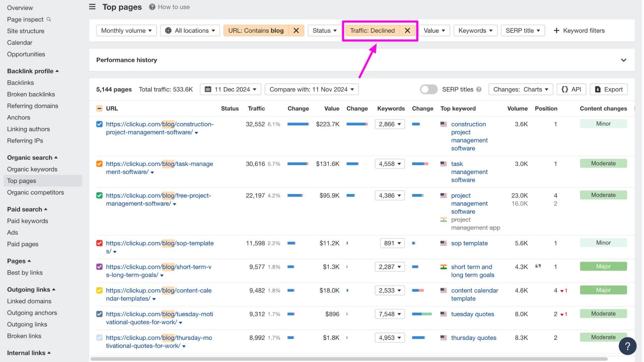Click the Export download icon
The image size is (644, 362).
click(598, 89)
